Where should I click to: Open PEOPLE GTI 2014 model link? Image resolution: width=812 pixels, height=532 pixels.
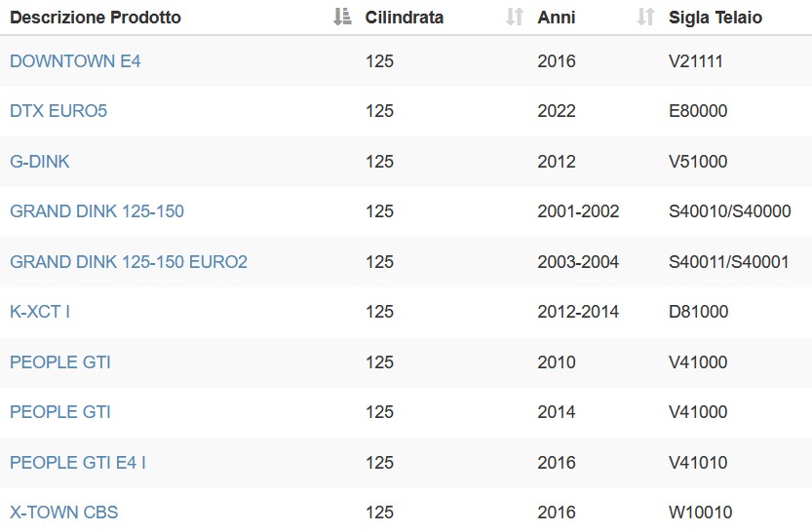(60, 412)
